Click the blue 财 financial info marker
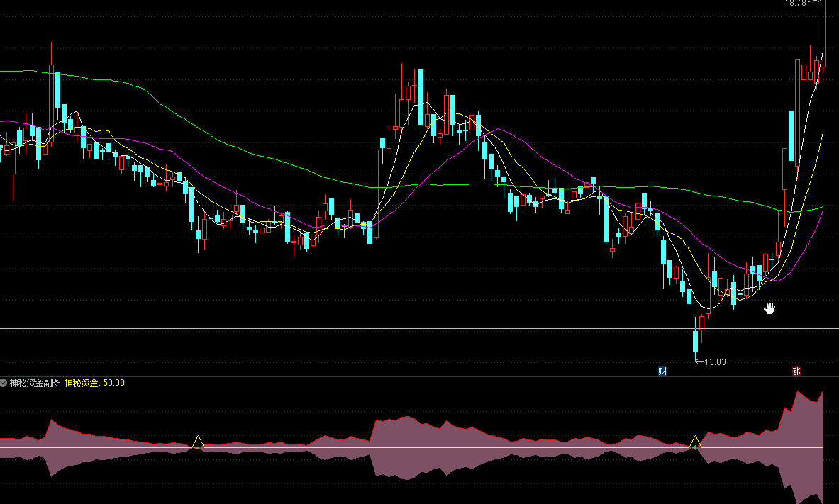Screen dimensions: 839x504 click(x=662, y=371)
